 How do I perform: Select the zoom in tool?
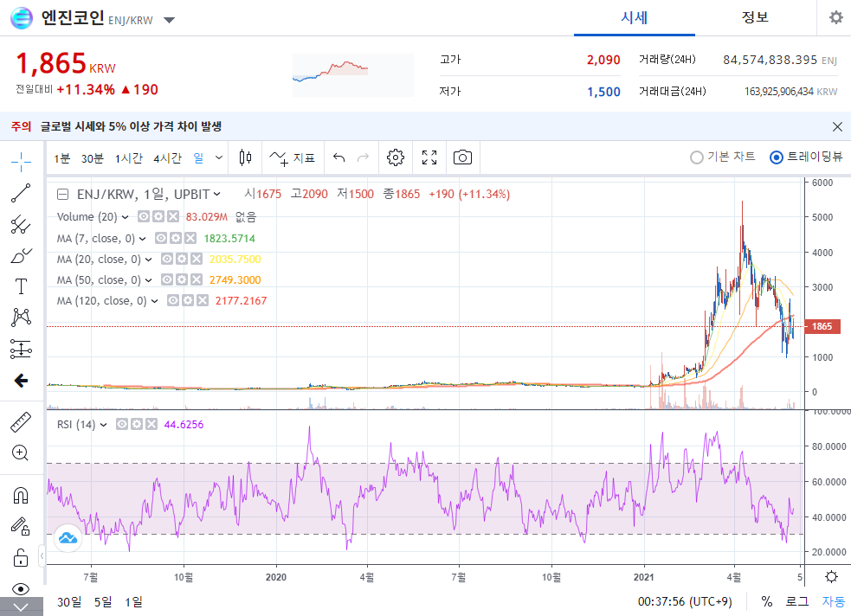pyautogui.click(x=21, y=452)
